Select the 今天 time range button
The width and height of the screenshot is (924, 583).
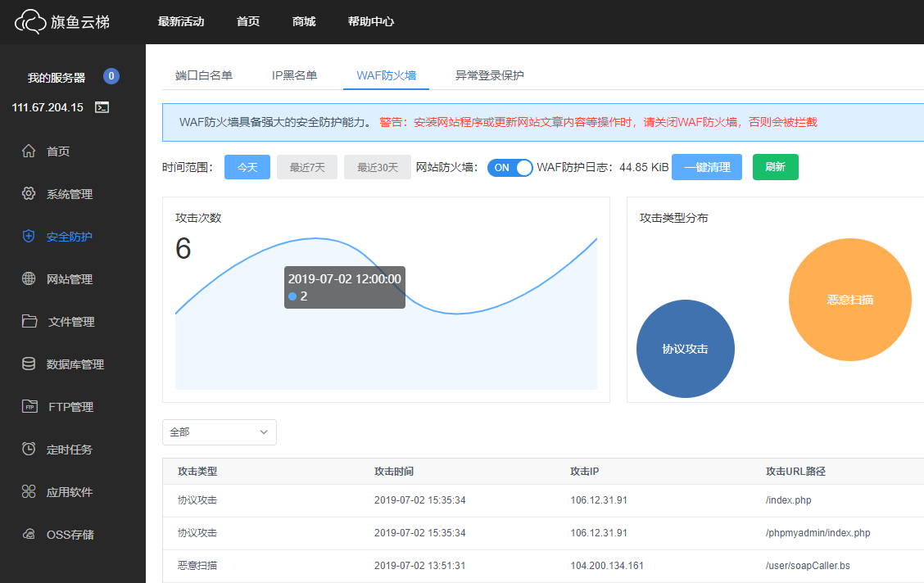point(247,167)
